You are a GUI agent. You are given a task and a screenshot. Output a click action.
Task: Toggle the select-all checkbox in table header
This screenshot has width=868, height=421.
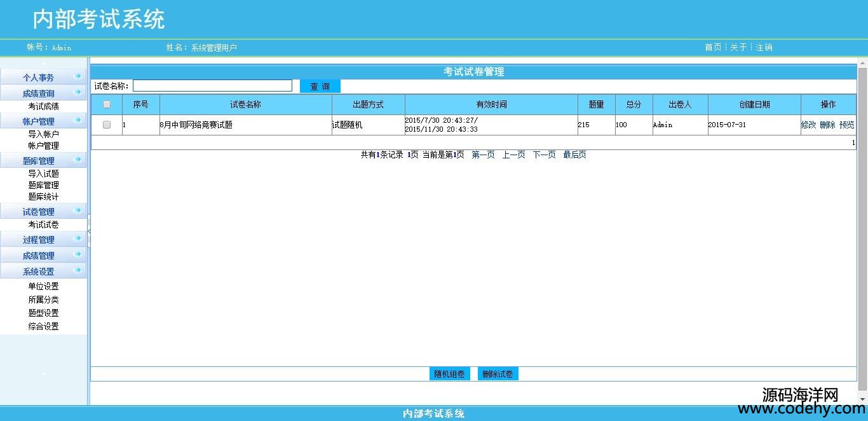tap(107, 104)
